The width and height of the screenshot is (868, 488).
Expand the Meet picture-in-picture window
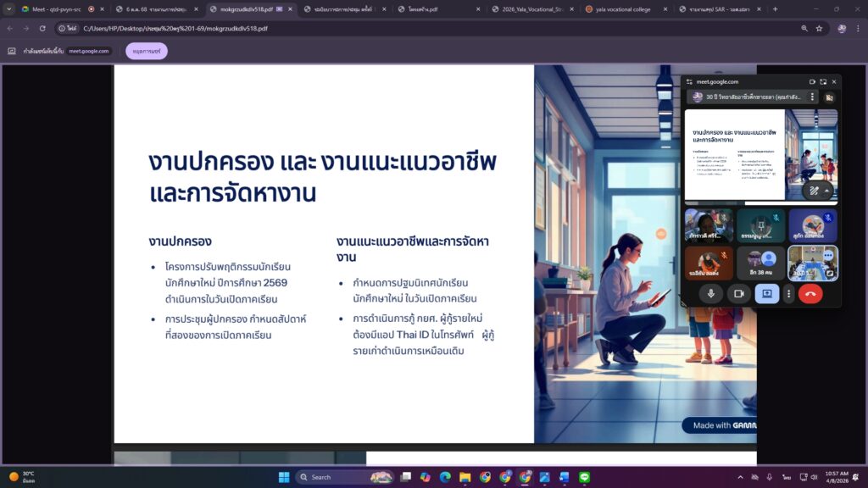tap(823, 82)
